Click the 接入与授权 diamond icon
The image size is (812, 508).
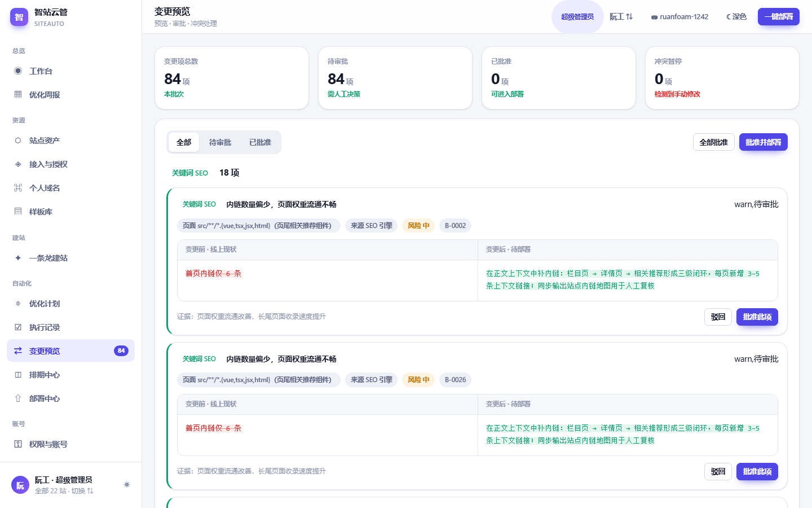(x=18, y=164)
